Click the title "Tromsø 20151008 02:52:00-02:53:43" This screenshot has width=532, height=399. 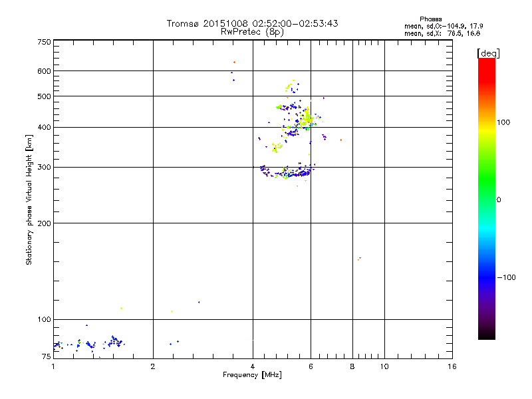[252, 23]
